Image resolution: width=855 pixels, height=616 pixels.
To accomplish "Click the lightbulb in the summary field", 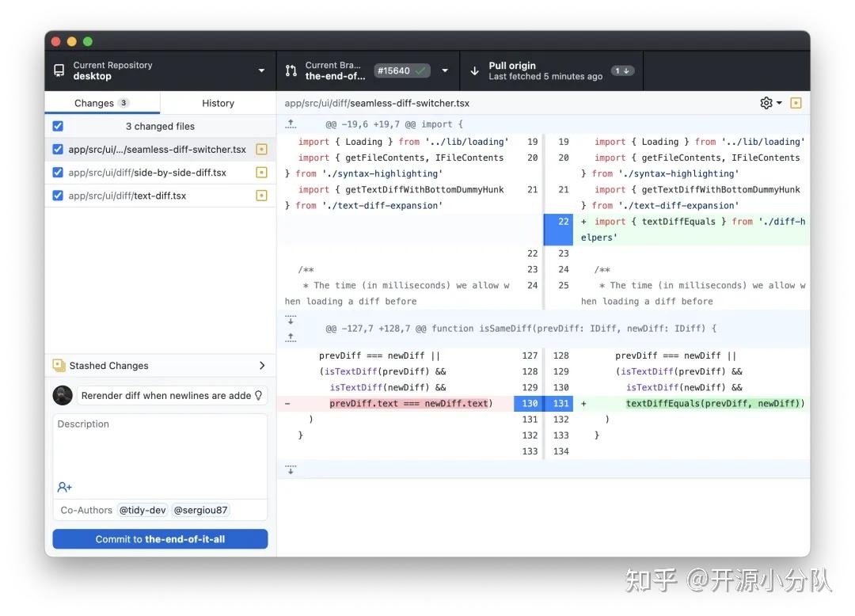I will [x=259, y=395].
